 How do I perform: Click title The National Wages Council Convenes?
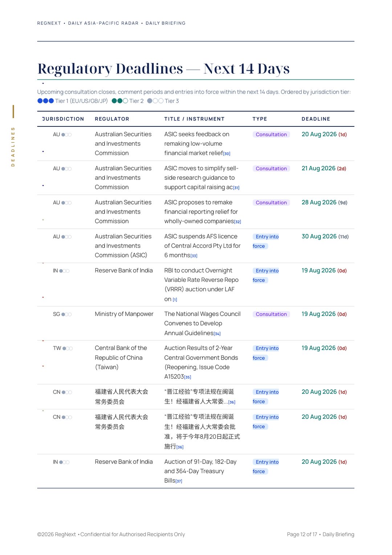coord(202,324)
